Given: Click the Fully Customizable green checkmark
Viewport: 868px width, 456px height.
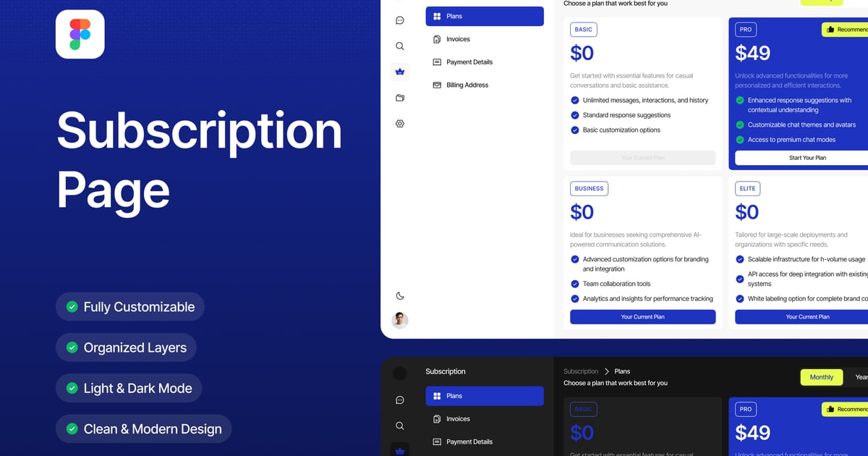Looking at the screenshot, I should (x=72, y=307).
